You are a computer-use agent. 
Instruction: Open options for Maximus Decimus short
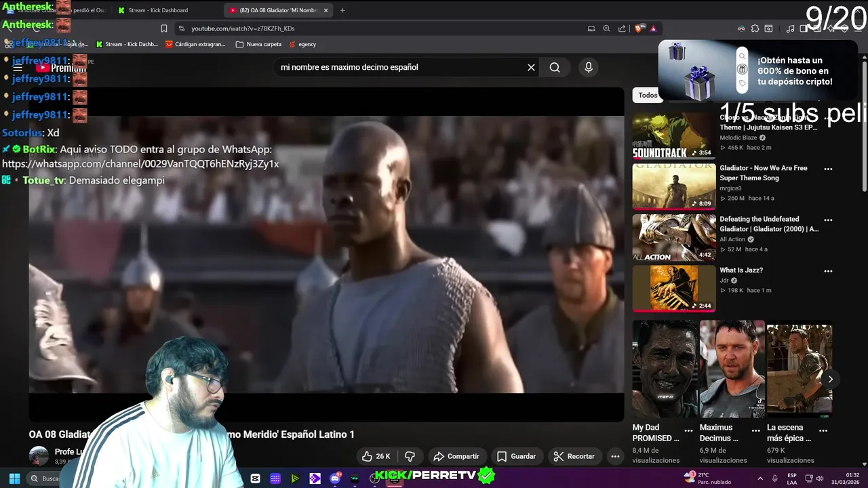[x=755, y=430]
